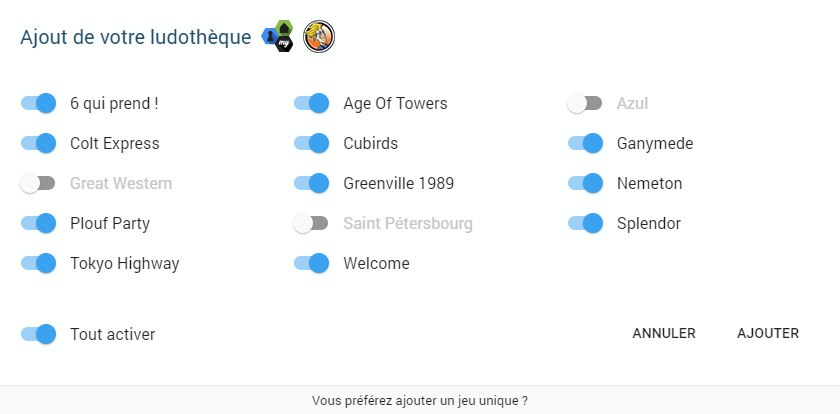Turn off Age Of Towers switch

(x=312, y=103)
